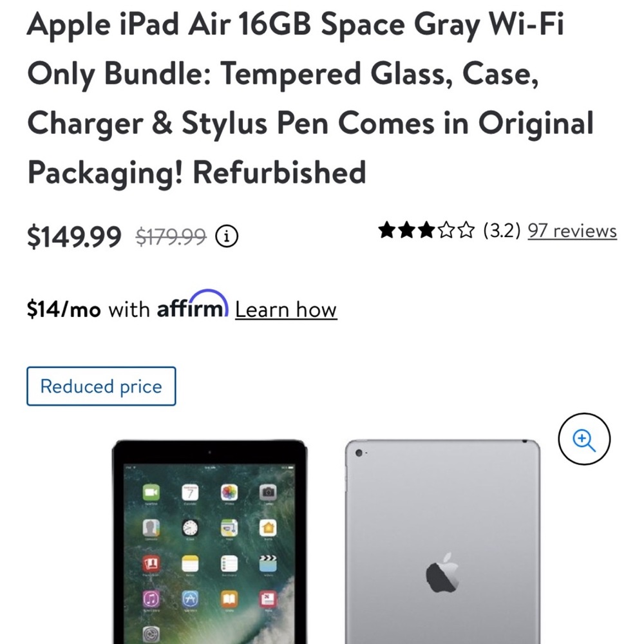This screenshot has width=644, height=644.
Task: Select the black Clock app icon
Action: point(190,529)
